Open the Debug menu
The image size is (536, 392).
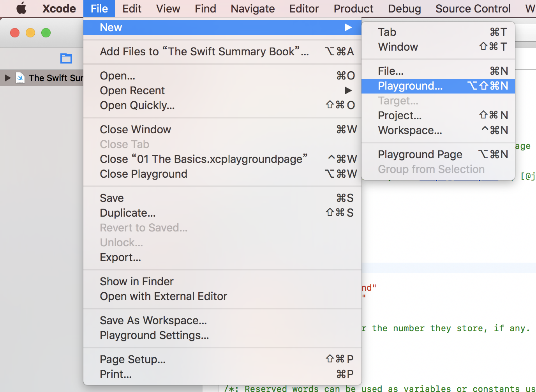[404, 9]
